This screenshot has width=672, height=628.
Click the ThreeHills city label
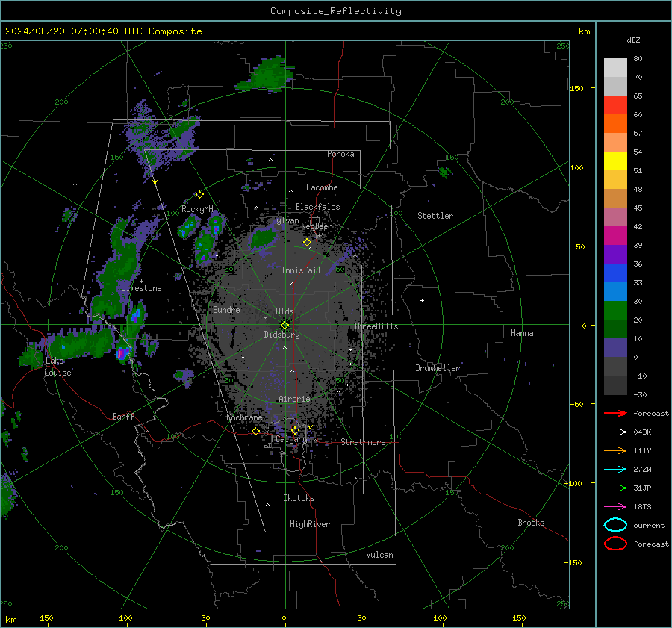coord(376,326)
